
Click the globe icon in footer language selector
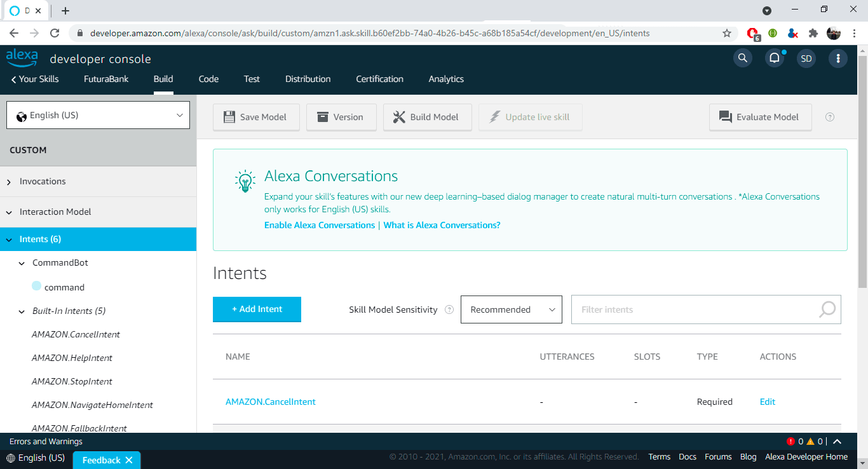(11, 458)
